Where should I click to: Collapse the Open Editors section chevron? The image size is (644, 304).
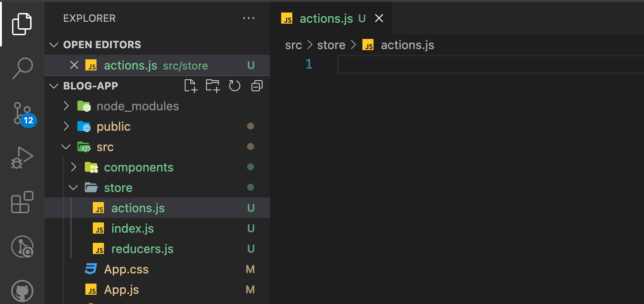(54, 45)
